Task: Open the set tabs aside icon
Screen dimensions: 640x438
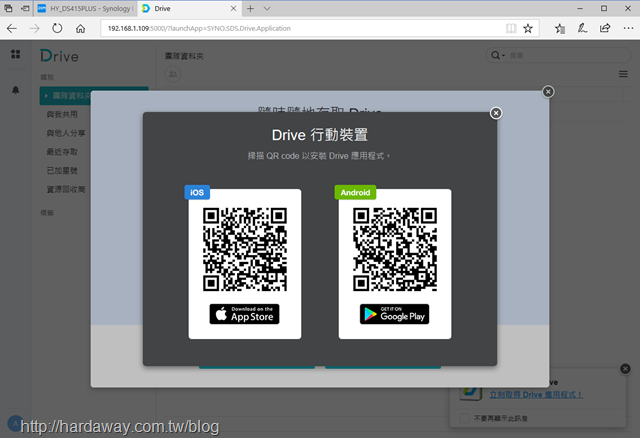Action: tap(25, 9)
